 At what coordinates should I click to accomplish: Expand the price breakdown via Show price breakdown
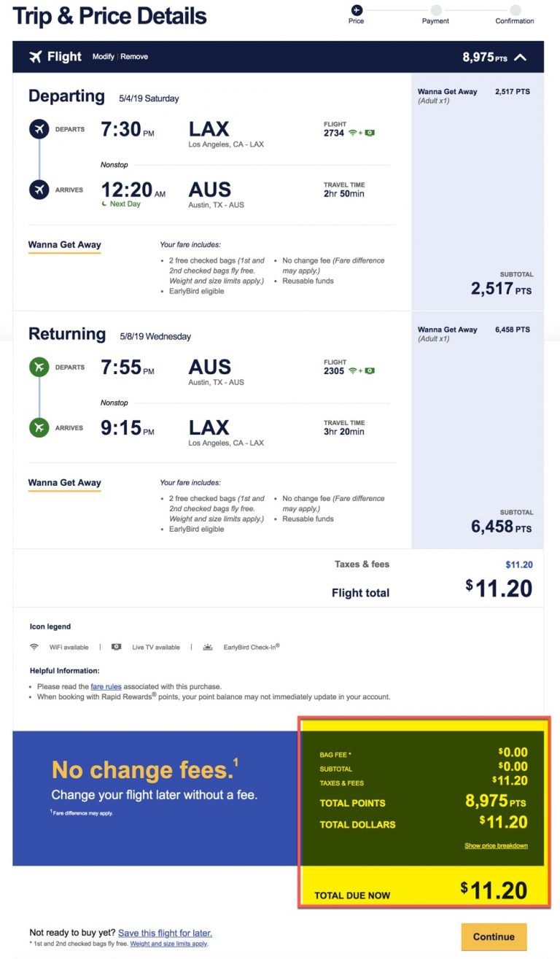(496, 845)
